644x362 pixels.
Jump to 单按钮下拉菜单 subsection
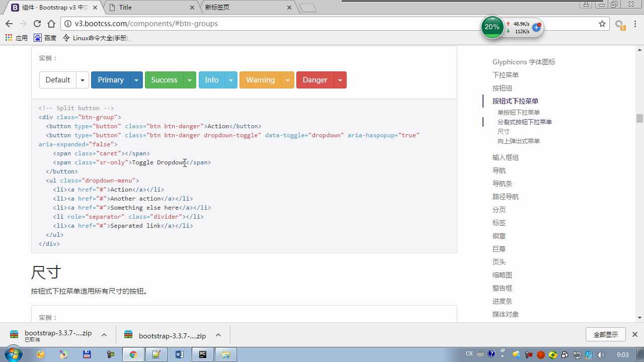519,113
